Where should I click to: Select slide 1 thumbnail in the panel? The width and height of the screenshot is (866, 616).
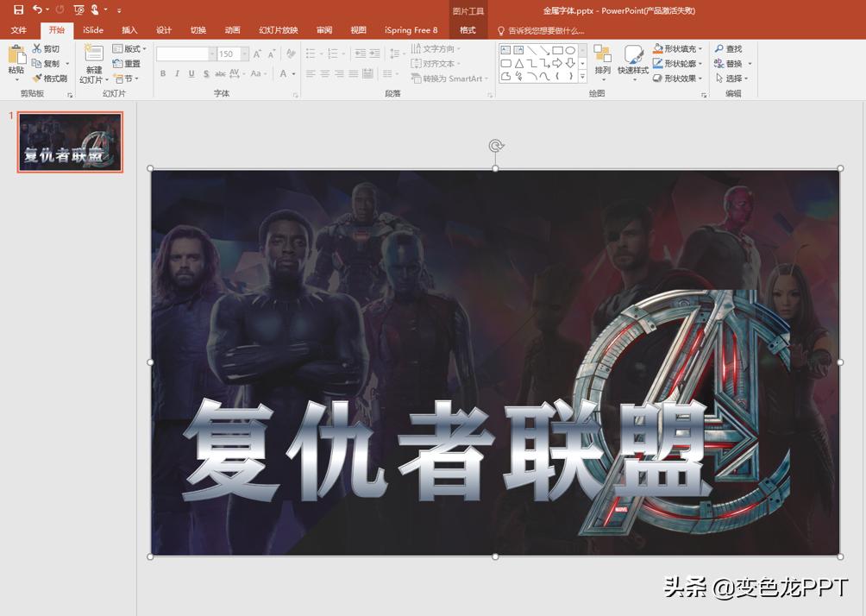point(70,142)
